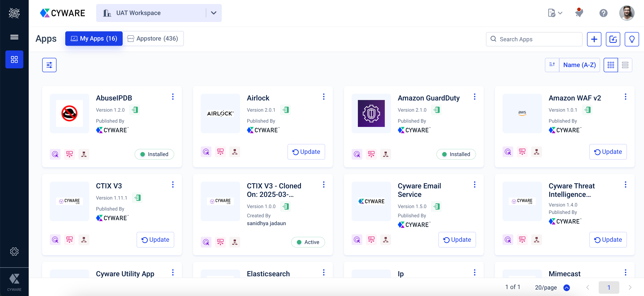
Task: Click AbuseIPDB purple action cursor icon
Action: click(x=55, y=154)
